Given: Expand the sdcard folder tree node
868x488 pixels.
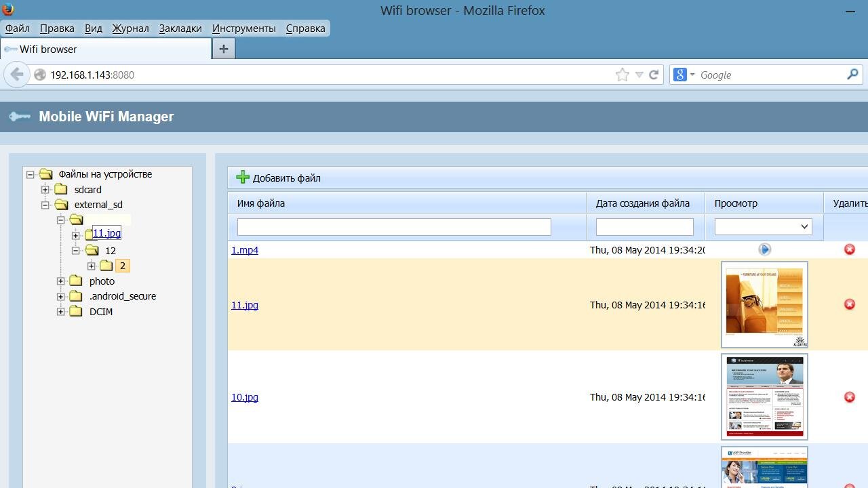Looking at the screenshot, I should [45, 190].
